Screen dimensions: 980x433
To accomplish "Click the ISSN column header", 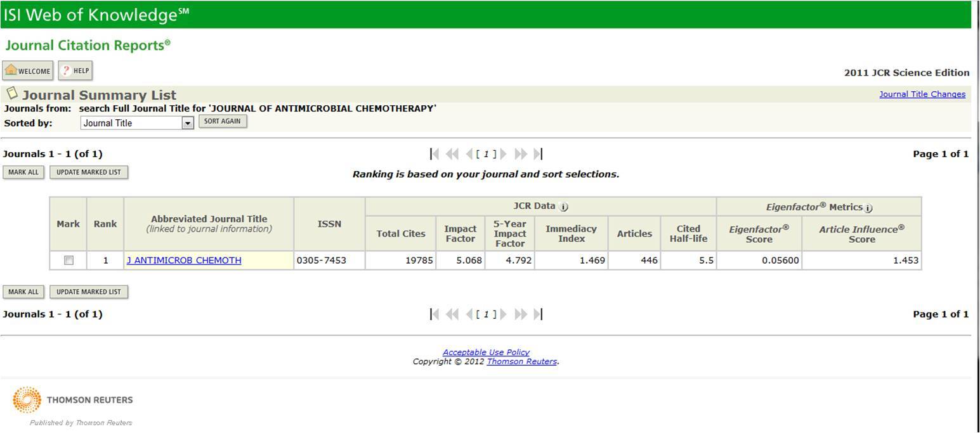I will (x=329, y=223).
